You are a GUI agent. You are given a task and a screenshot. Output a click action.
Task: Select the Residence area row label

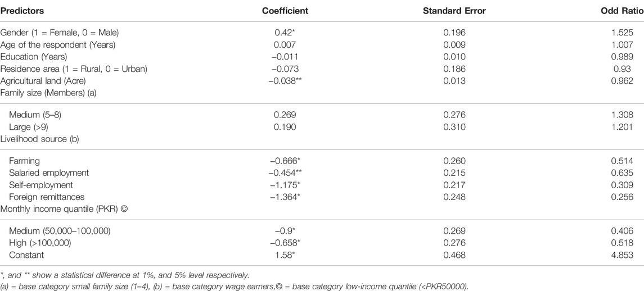74,69
